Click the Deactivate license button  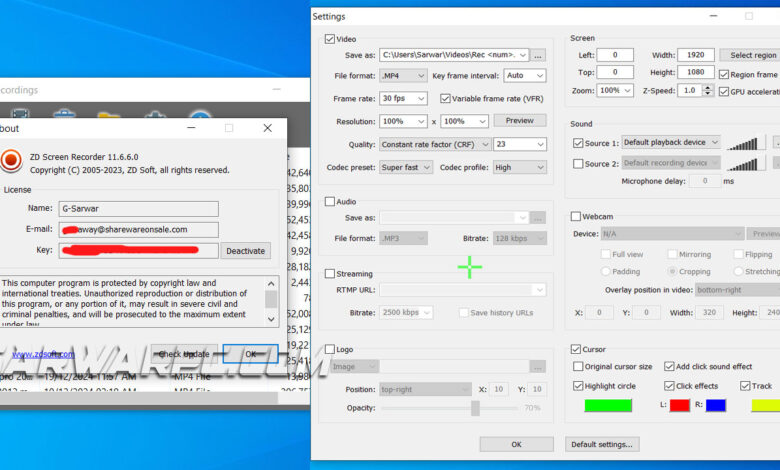[246, 251]
